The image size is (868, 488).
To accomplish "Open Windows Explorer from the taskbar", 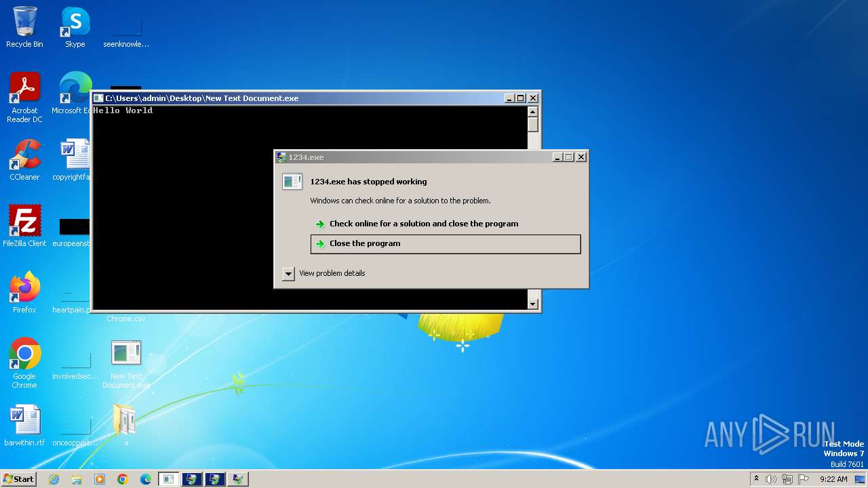I will [77, 479].
